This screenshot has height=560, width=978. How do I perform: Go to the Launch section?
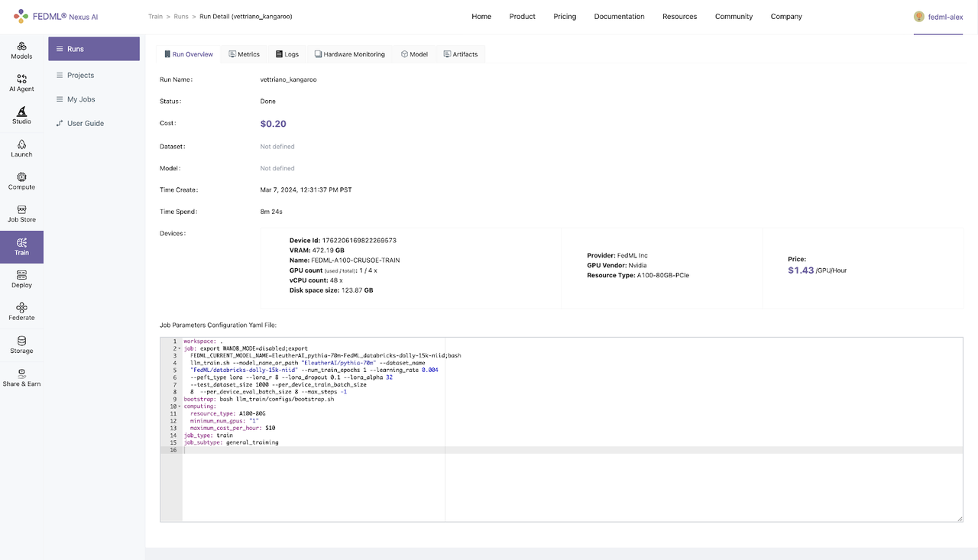click(21, 149)
